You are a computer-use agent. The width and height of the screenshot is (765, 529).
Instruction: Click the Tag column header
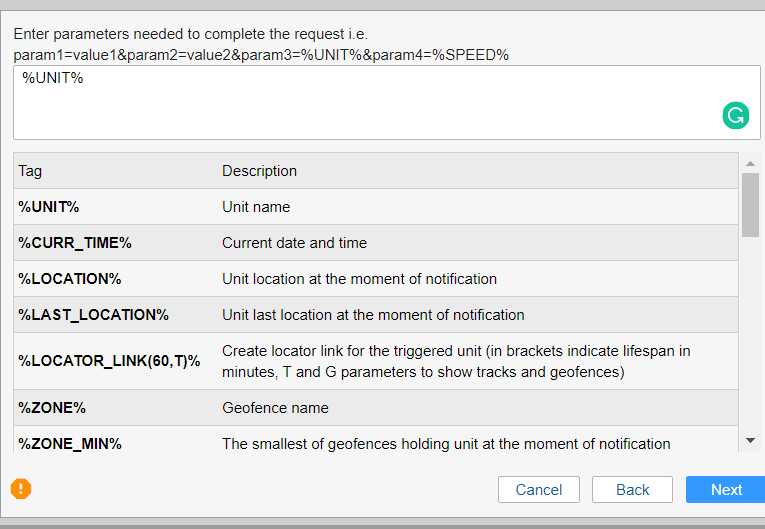[31, 171]
